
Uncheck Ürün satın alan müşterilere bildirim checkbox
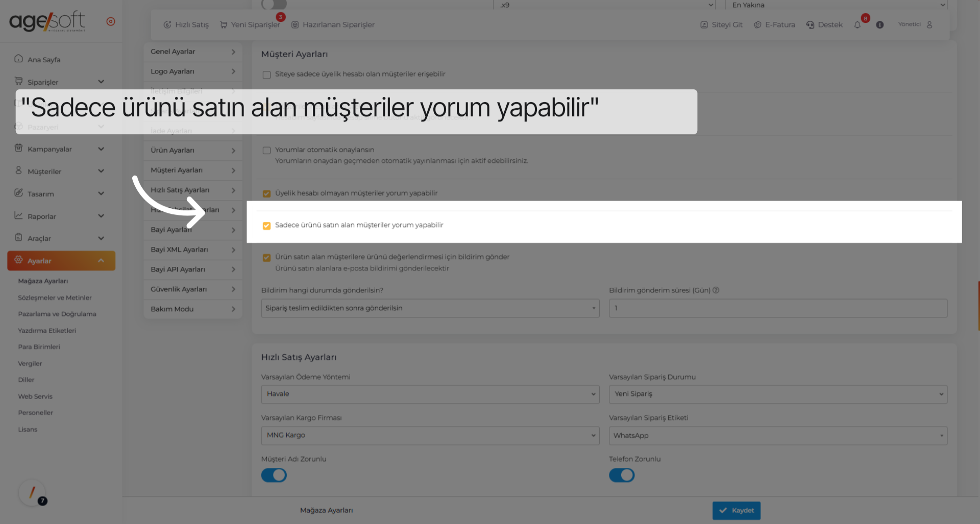pyautogui.click(x=266, y=258)
